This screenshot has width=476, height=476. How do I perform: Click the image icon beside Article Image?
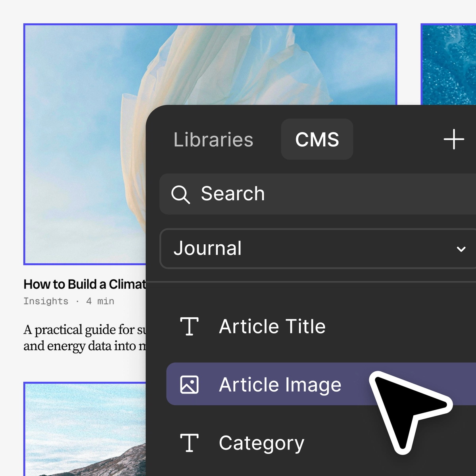click(189, 384)
